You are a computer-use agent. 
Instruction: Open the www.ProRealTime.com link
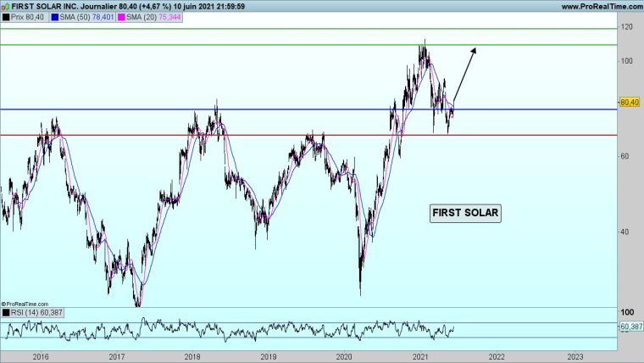click(602, 7)
